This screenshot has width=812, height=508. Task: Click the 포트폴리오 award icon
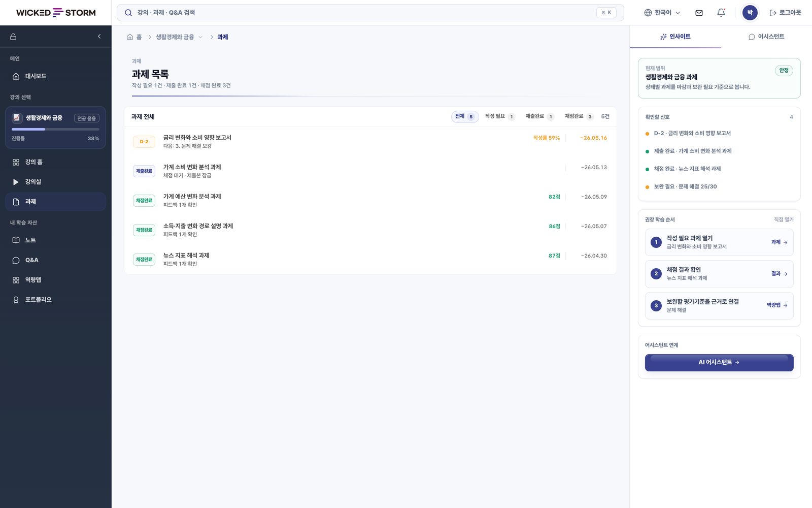[16, 300]
